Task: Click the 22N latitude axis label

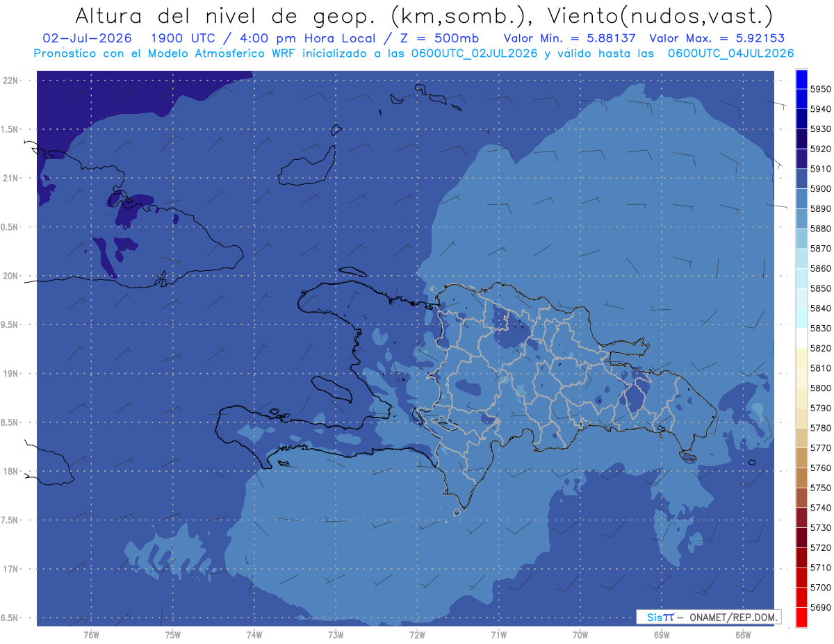Action: click(10, 80)
